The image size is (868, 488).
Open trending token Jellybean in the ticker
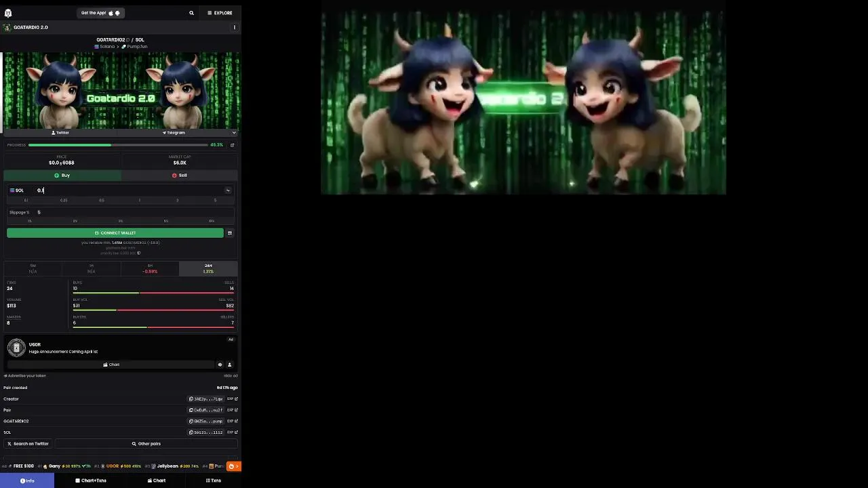tap(173, 466)
